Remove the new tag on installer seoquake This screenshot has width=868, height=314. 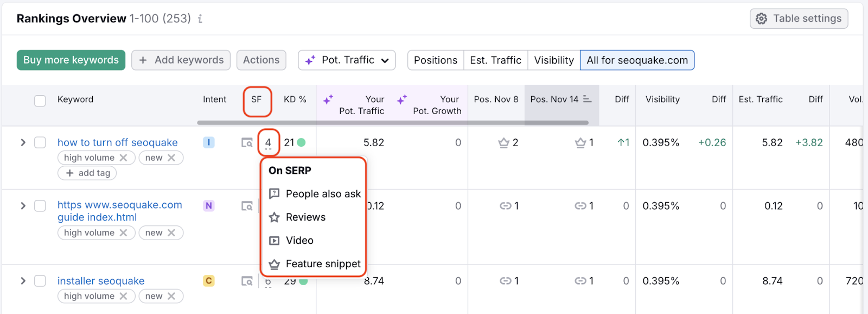coord(171,296)
